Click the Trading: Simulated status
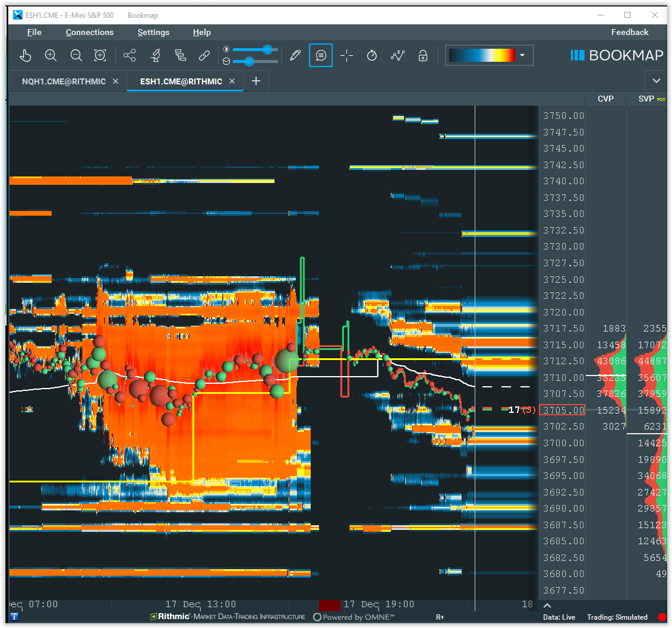Viewport: 672px width, 628px height. pos(617,617)
